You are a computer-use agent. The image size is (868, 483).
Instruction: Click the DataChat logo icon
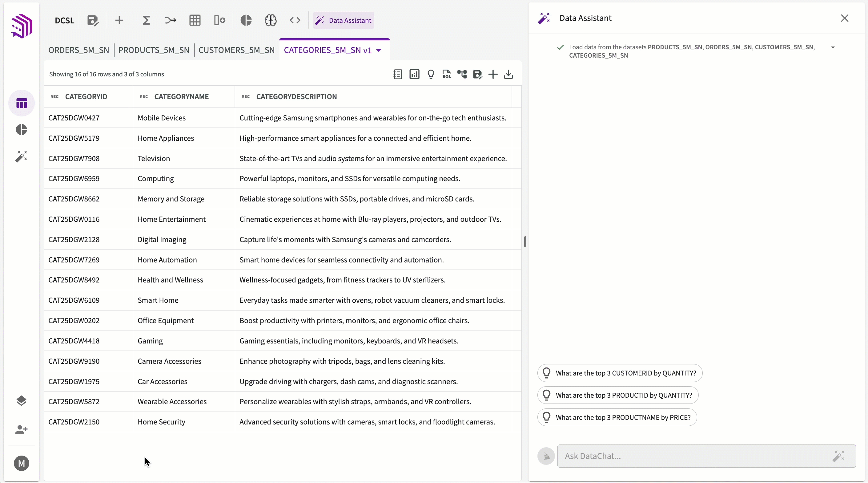[x=22, y=26]
